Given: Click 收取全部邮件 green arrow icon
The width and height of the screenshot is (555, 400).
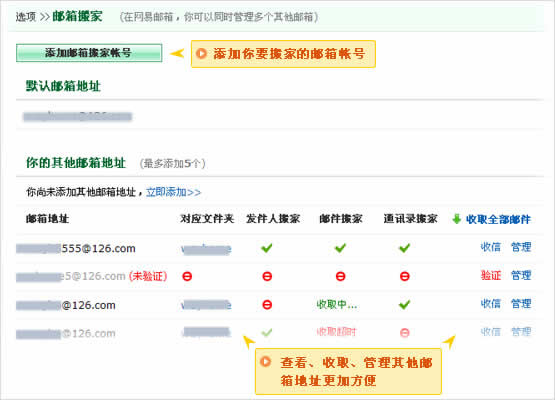Looking at the screenshot, I should [457, 219].
